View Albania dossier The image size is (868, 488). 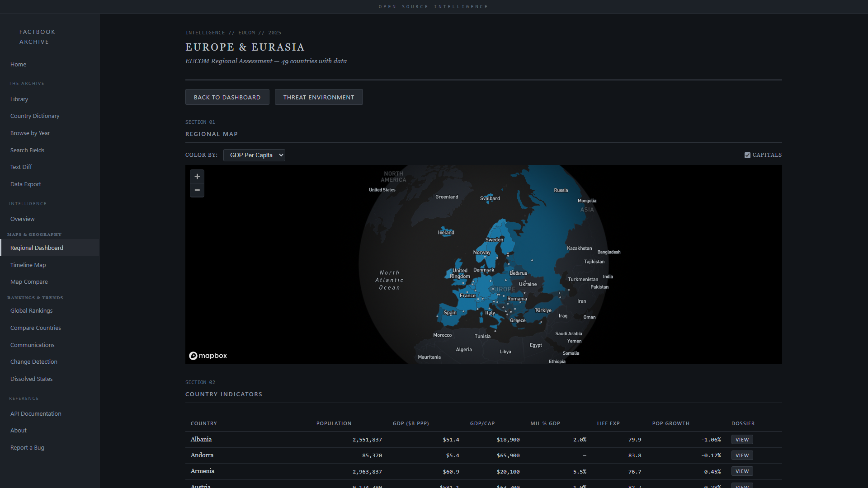point(742,440)
